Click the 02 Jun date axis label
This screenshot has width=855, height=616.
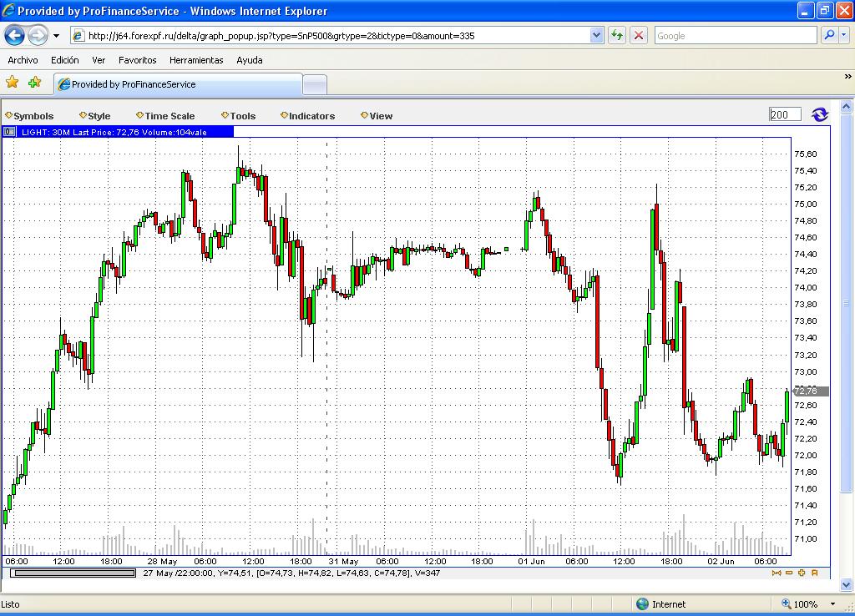point(721,561)
